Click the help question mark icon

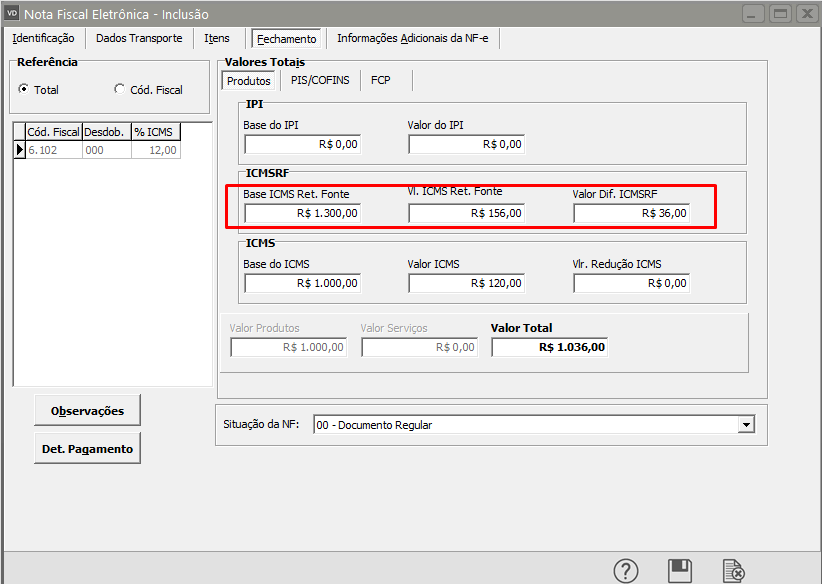click(x=626, y=570)
